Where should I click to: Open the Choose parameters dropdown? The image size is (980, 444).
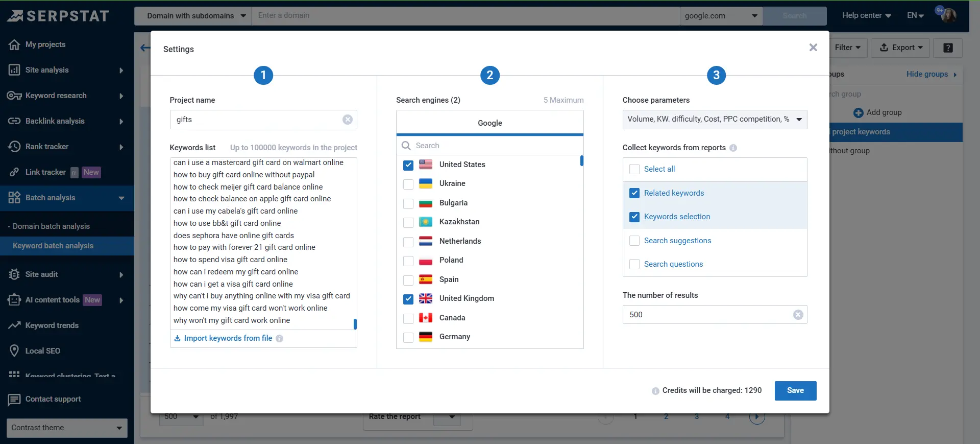pyautogui.click(x=714, y=120)
